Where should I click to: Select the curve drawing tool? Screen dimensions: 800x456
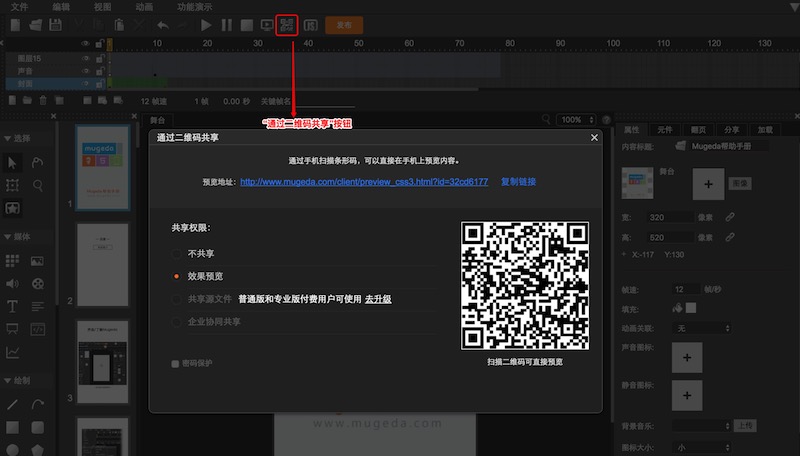(38, 404)
